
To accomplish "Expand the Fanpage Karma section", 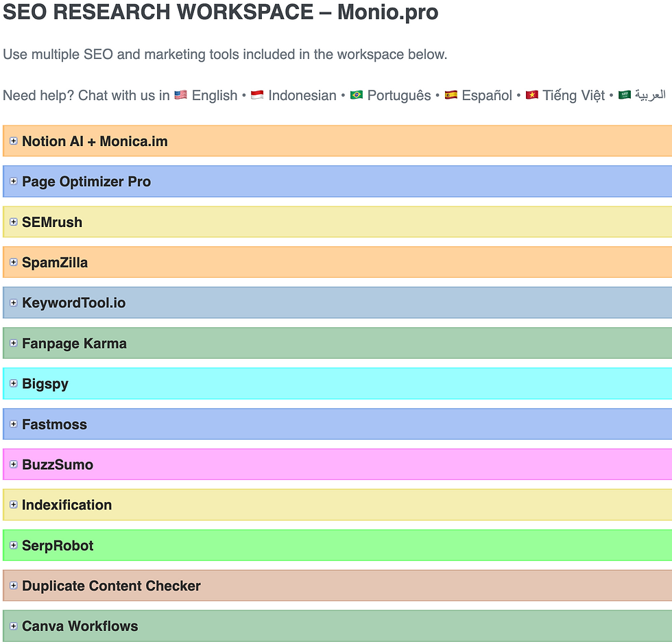I will tap(337, 343).
